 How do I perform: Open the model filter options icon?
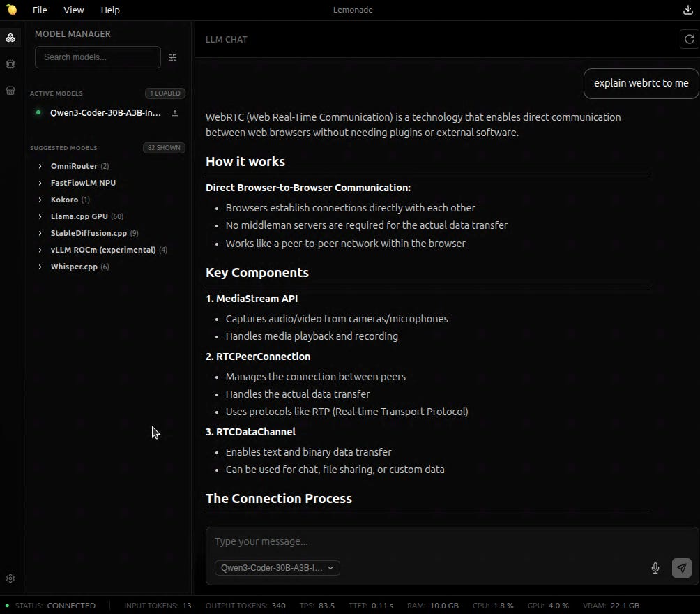tap(172, 57)
